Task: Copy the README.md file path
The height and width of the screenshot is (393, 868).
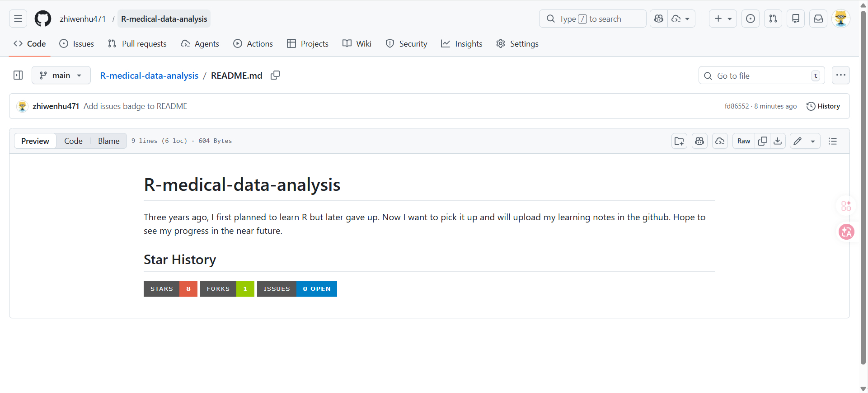Action: click(275, 75)
